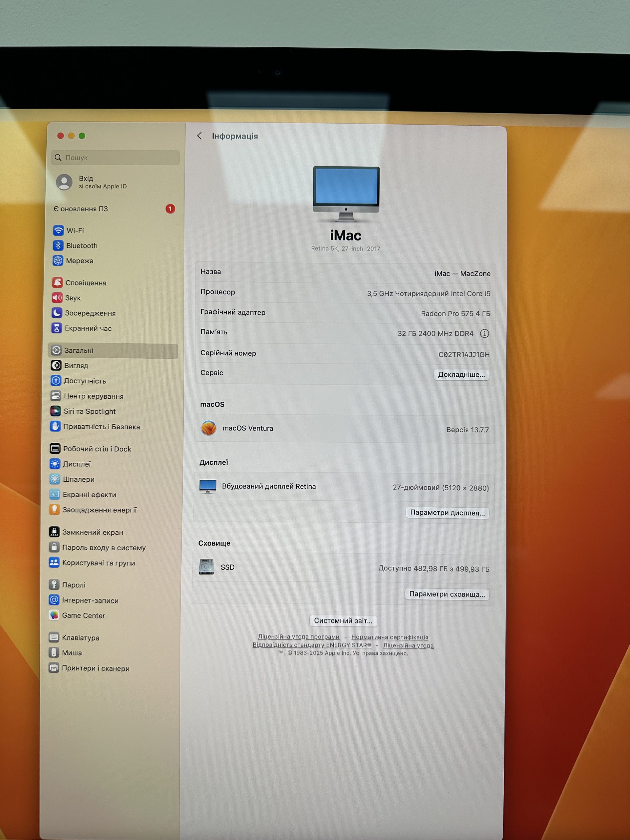
Task: Click the Докладніше service button
Action: click(461, 374)
